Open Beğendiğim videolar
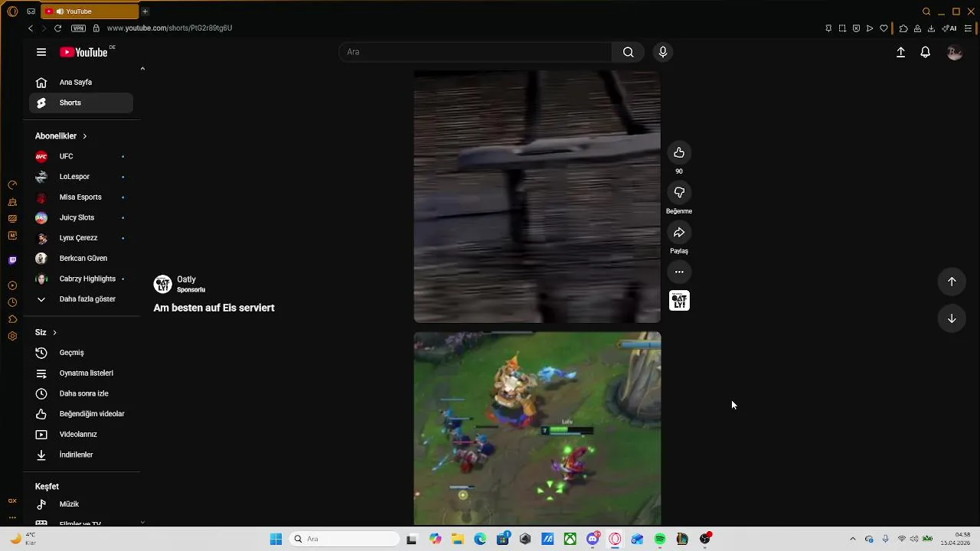Viewport: 980px width, 551px height. [81, 414]
